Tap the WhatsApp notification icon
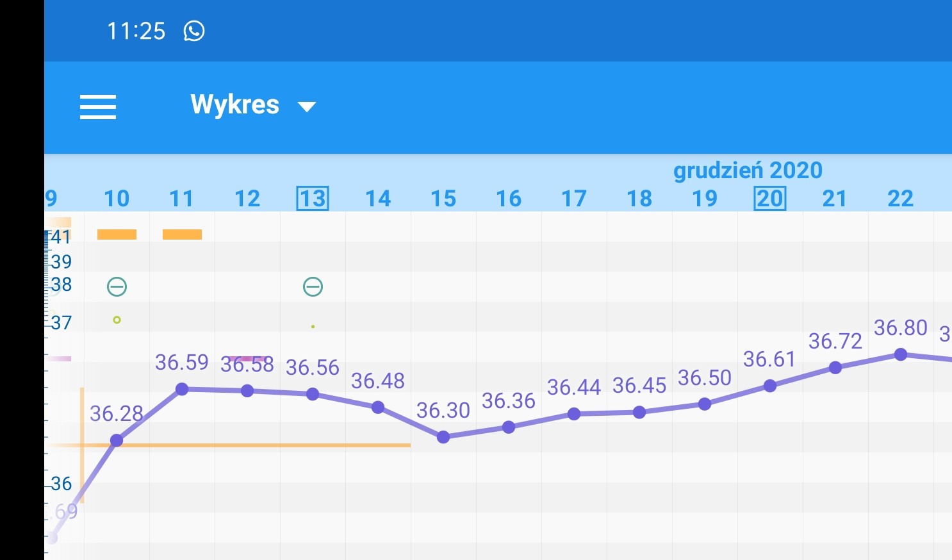 193,31
